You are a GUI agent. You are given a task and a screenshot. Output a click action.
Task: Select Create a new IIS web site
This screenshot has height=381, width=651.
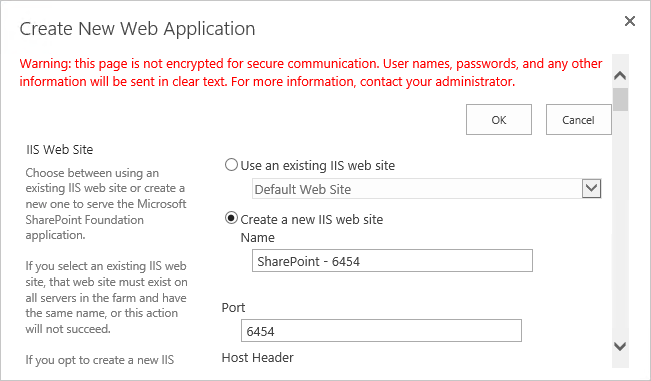(231, 218)
